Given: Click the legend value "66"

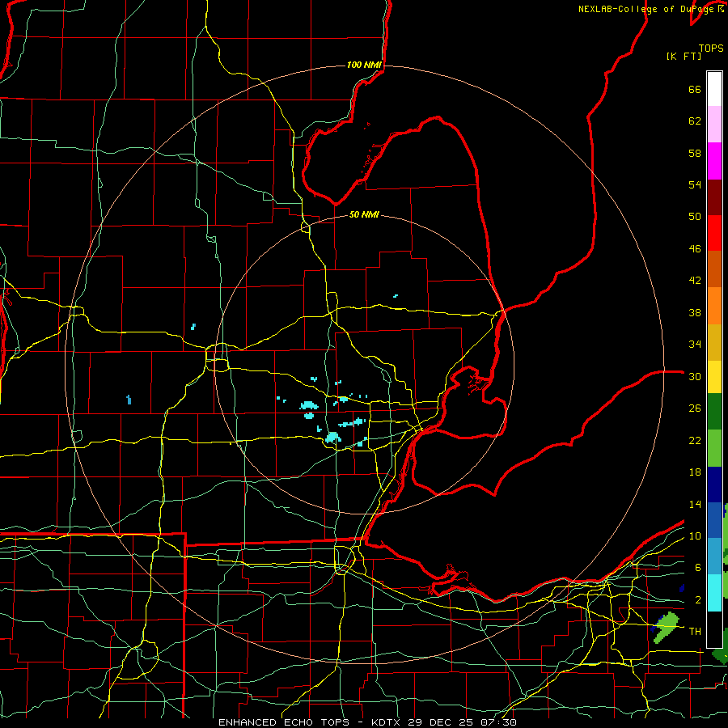Looking at the screenshot, I should (695, 90).
